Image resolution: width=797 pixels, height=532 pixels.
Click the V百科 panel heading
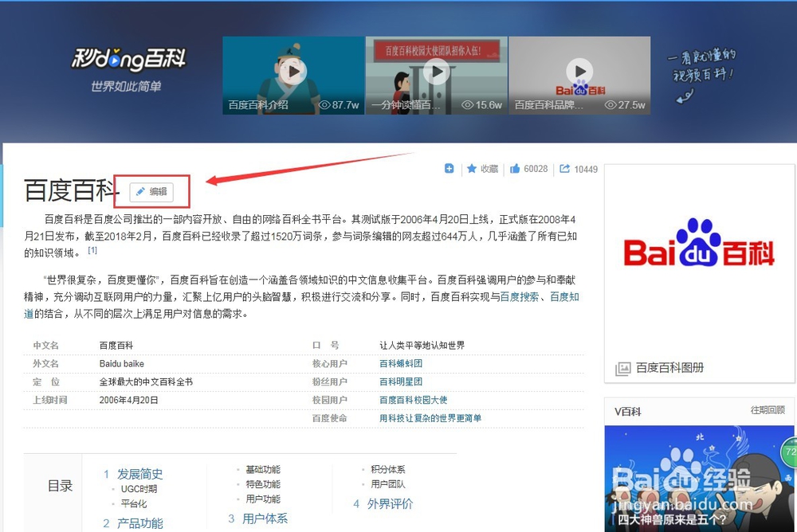point(628,411)
